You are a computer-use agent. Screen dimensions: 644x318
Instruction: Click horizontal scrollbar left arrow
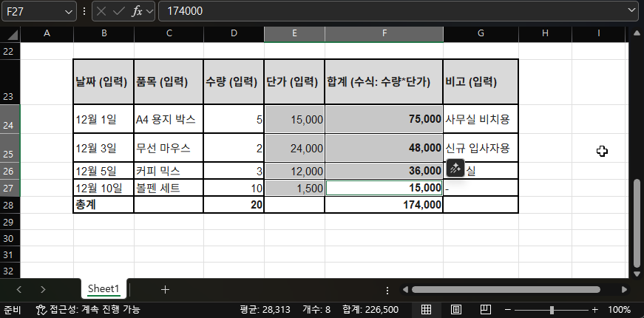405,290
